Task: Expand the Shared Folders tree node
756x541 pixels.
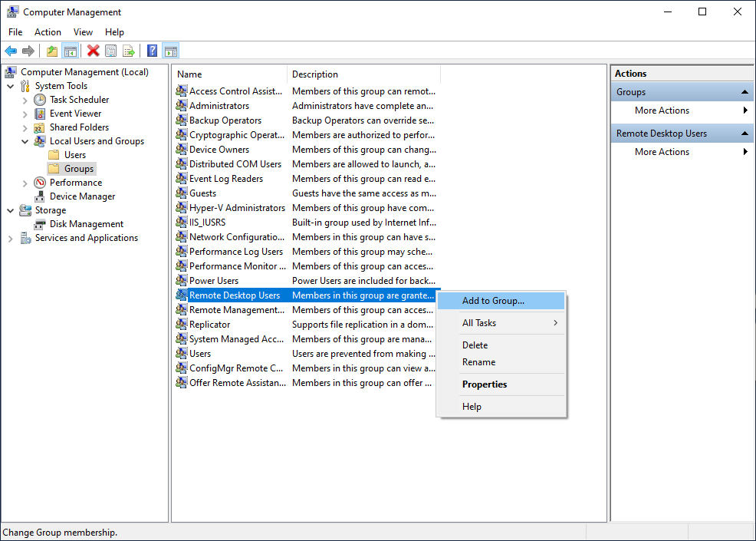Action: pyautogui.click(x=25, y=128)
